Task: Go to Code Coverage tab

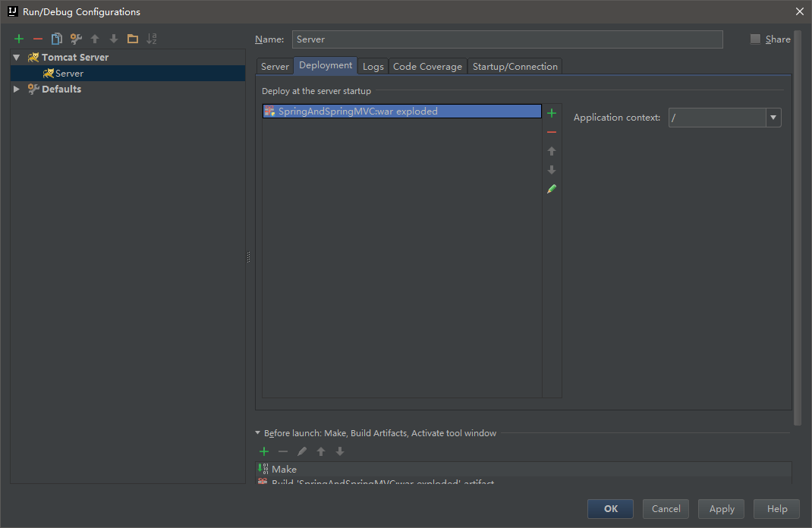Action: pyautogui.click(x=428, y=66)
